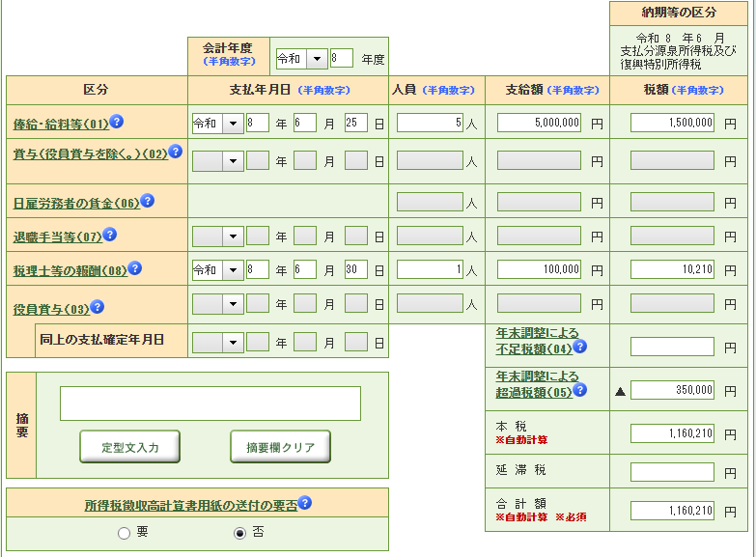Viewport: 756px width, 557px height.
Task: Open the 俸給・給料等(01) link
Action: [x=61, y=125]
